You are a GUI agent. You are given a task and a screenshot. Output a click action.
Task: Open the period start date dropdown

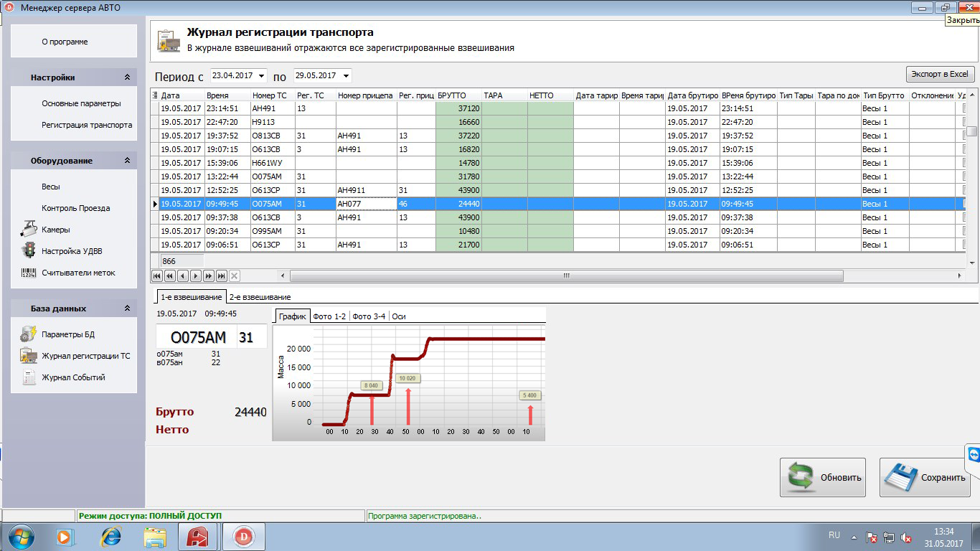[260, 75]
